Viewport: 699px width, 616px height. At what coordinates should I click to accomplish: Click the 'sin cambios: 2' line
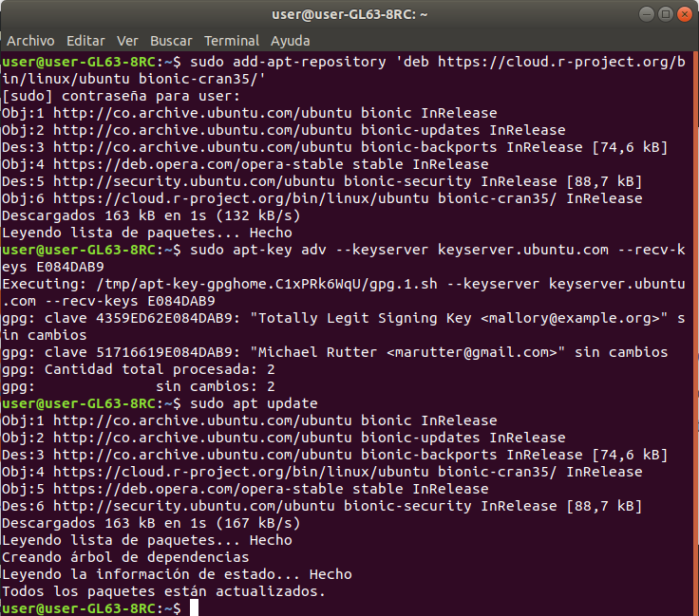[x=139, y=386]
